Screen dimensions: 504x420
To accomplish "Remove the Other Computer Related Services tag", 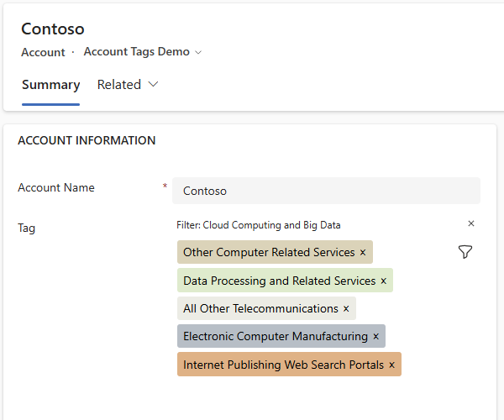I will coord(363,253).
